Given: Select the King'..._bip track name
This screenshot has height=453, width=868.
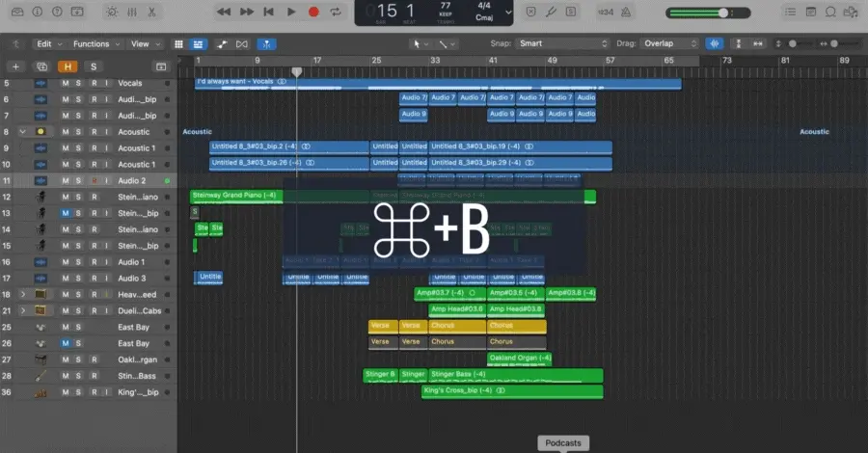Looking at the screenshot, I should (x=138, y=392).
